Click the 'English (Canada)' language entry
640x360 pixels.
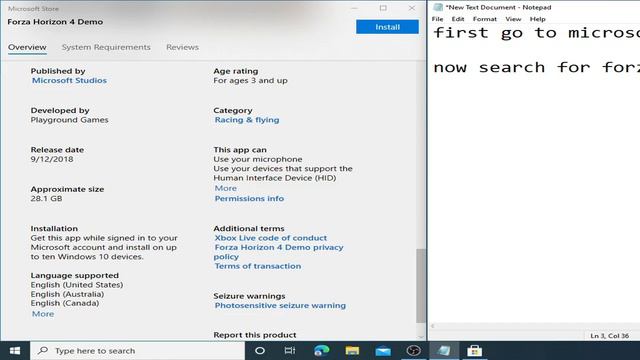coord(65,303)
